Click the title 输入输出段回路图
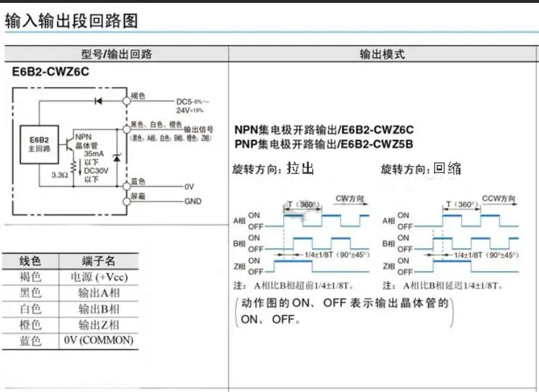The height and width of the screenshot is (392, 539). pos(72,20)
